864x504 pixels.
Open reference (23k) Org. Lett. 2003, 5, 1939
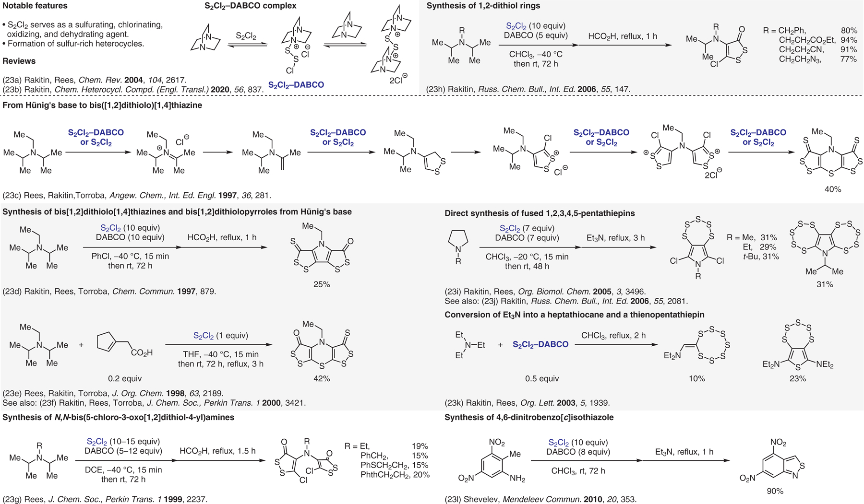click(527, 403)
